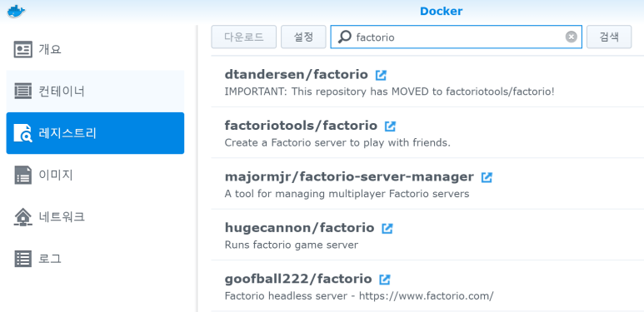Viewport: 644px width, 312px height.
Task: Click the magnifier icon in search box
Action: point(344,37)
